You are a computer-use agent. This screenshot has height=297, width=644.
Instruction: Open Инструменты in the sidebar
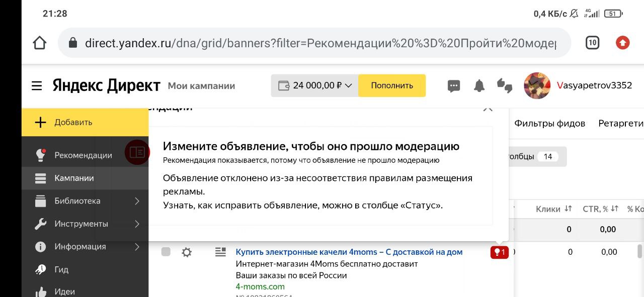click(81, 224)
